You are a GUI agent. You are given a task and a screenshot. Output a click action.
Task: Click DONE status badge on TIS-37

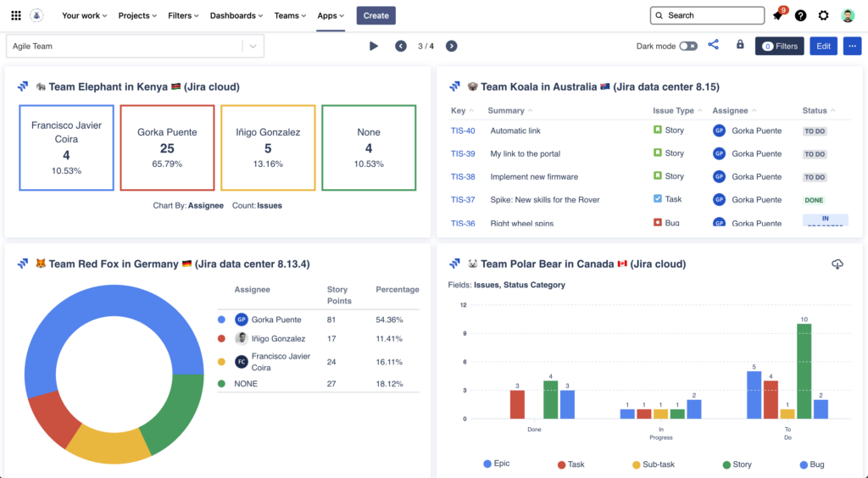click(x=814, y=200)
